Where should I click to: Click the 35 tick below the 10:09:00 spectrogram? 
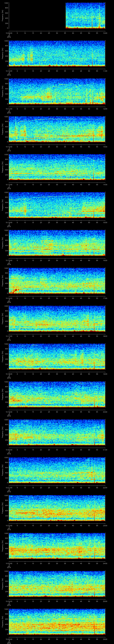pos(65,33)
